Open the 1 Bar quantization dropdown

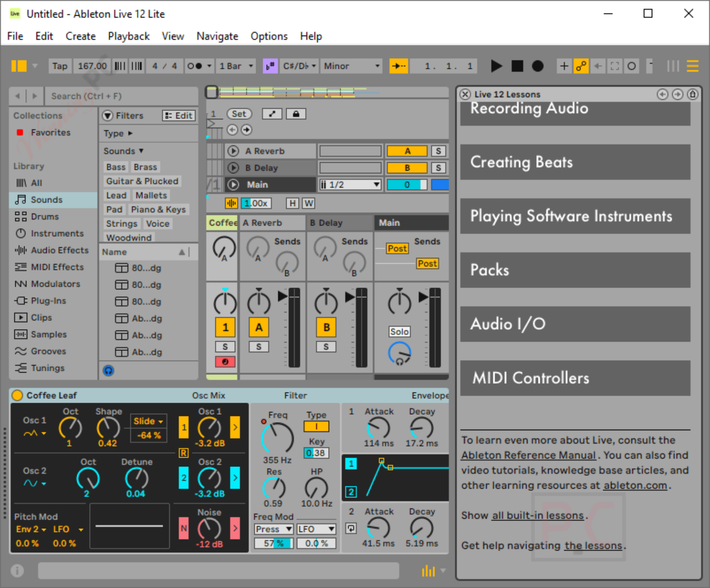[x=236, y=66]
